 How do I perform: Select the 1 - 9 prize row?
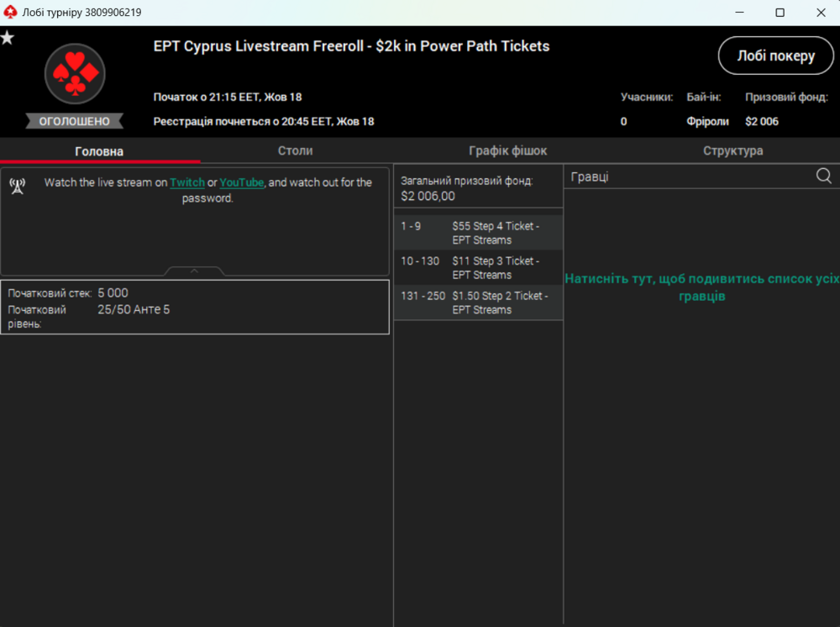pyautogui.click(x=479, y=233)
